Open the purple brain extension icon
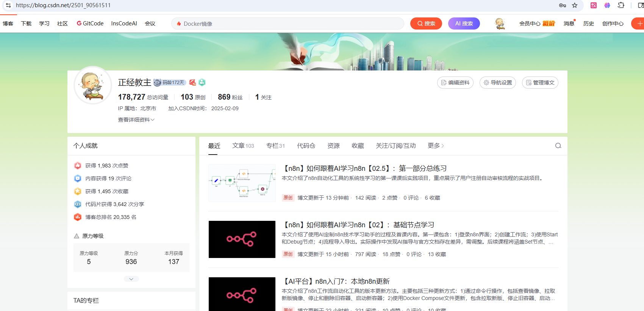Viewport: 644px width, 311px height. click(607, 5)
